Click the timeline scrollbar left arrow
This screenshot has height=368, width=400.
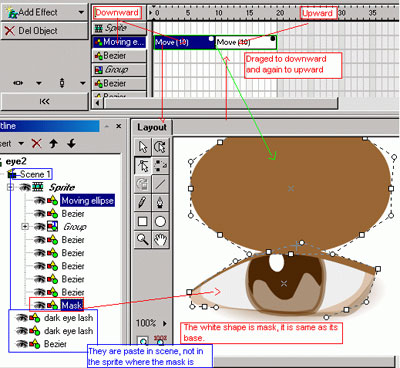(97, 103)
